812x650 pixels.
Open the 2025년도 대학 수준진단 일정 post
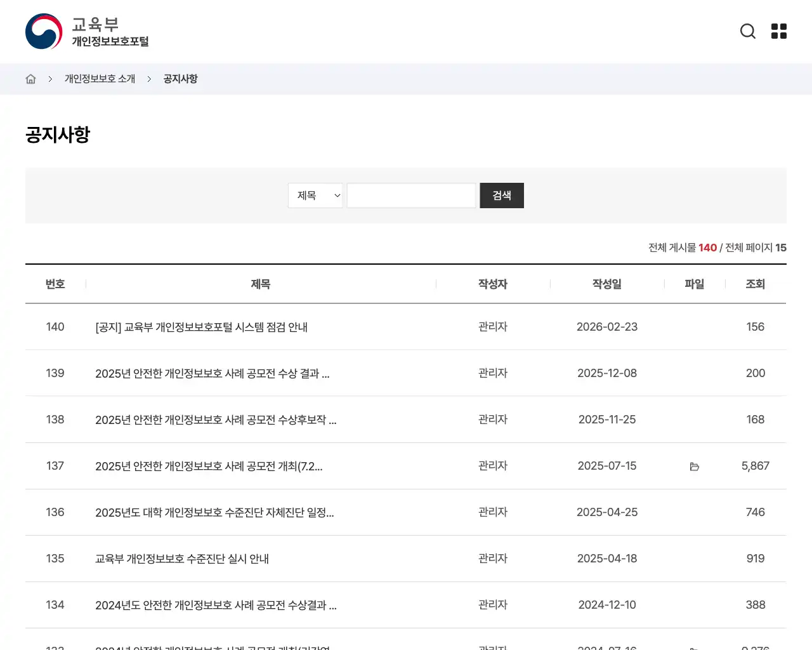pyautogui.click(x=214, y=512)
